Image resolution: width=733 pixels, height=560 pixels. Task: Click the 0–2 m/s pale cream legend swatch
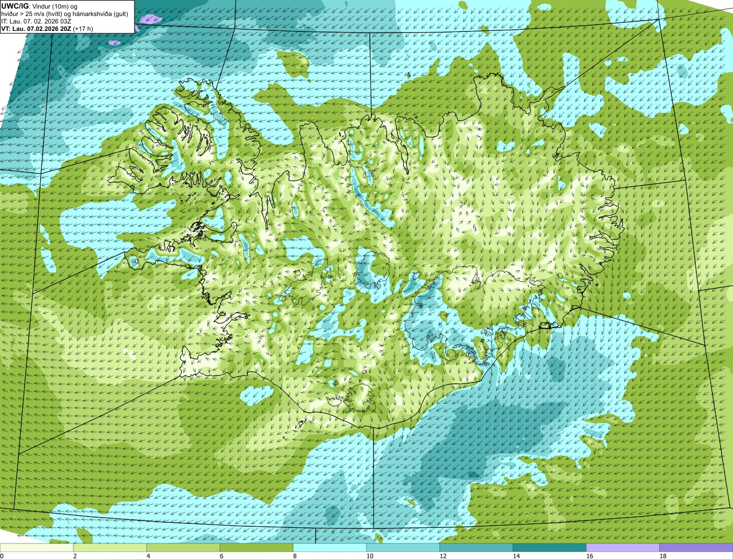37,548
